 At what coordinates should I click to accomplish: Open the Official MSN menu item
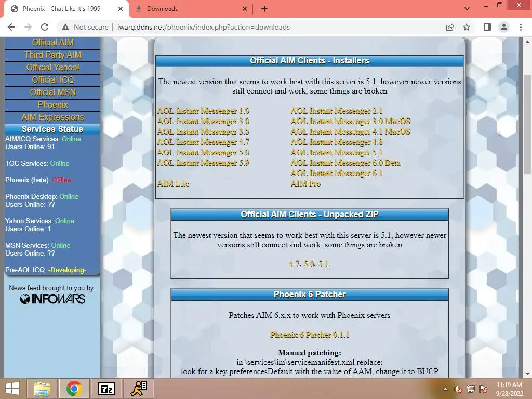52,92
